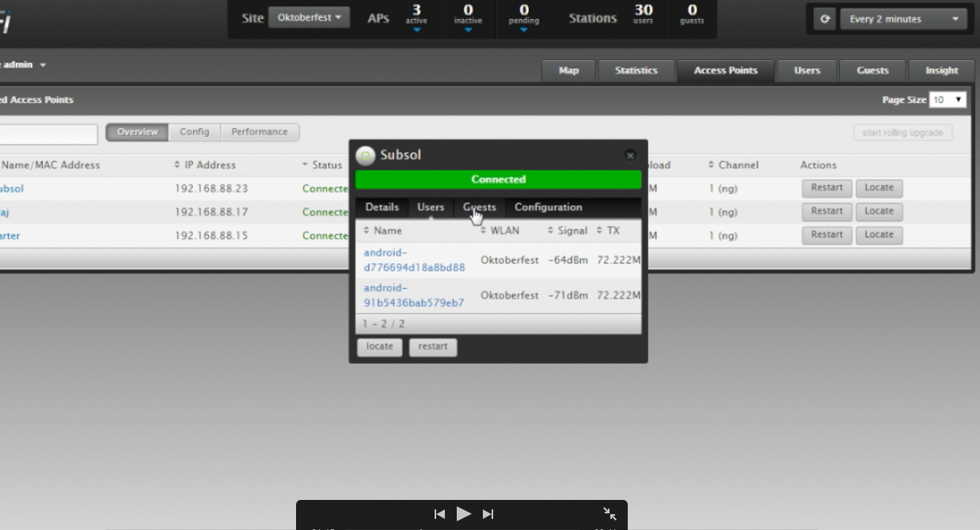This screenshot has height=530, width=980.
Task: Open the Every 2 minutes refresh dropdown
Action: (x=903, y=19)
